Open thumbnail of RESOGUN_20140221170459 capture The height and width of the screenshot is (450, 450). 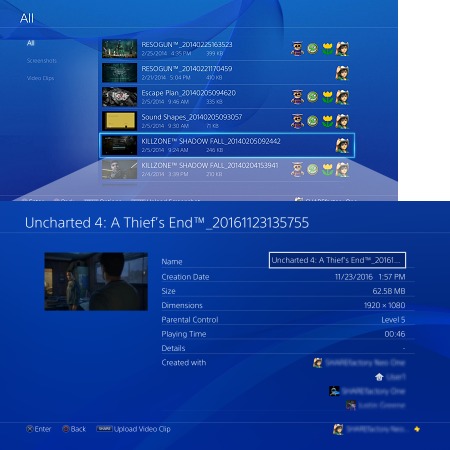pos(119,73)
